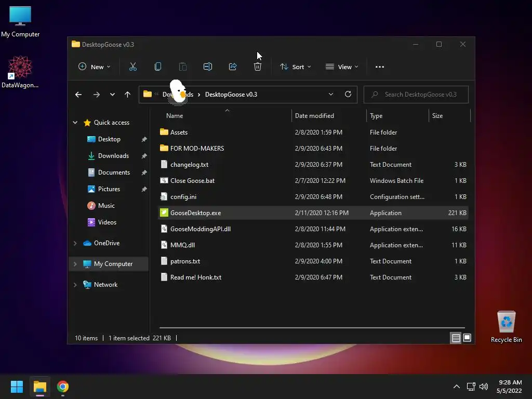Select GooseDesktop.exe application icon
Image resolution: width=532 pixels, height=399 pixels.
[x=164, y=212]
